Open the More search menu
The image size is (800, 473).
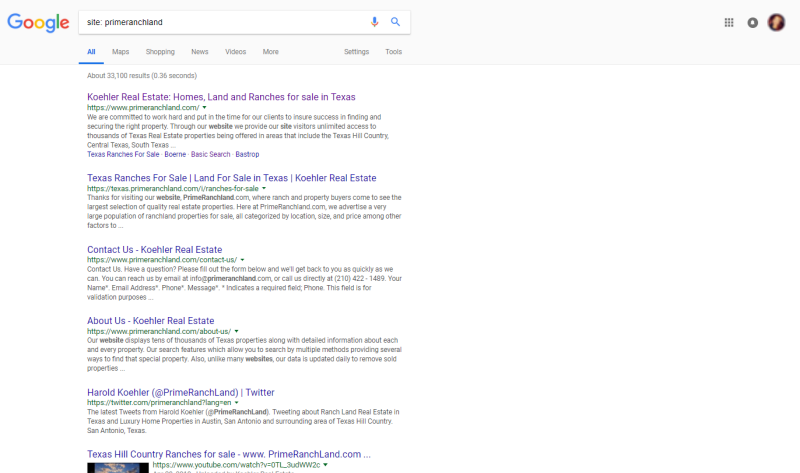pyautogui.click(x=270, y=52)
